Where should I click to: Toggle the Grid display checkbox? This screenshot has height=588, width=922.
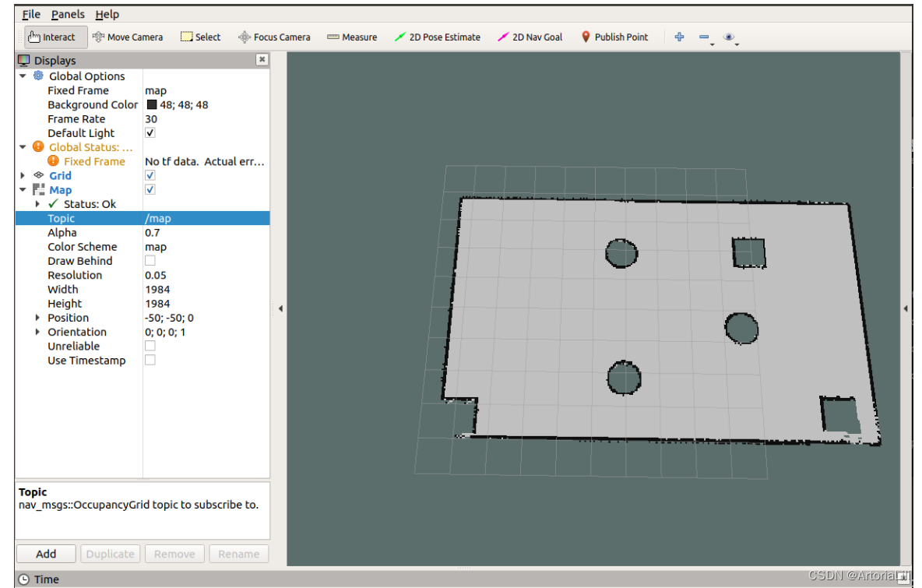[x=150, y=176]
